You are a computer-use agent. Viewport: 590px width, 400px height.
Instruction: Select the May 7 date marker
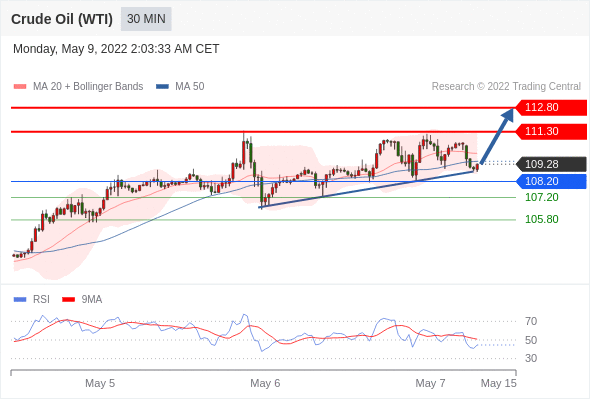click(x=430, y=383)
